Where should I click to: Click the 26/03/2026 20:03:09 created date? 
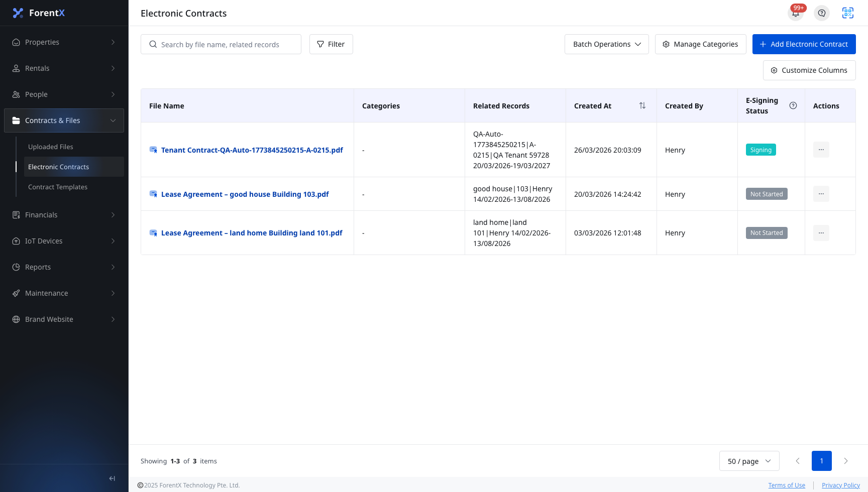tap(608, 150)
